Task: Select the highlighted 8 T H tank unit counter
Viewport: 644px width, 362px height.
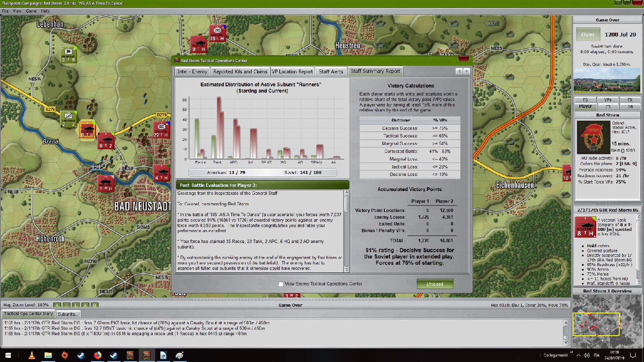Action: (x=88, y=130)
